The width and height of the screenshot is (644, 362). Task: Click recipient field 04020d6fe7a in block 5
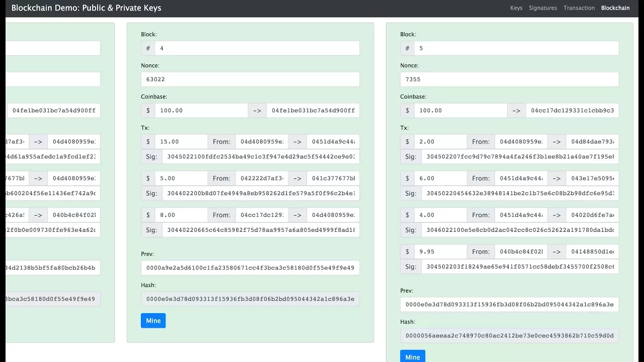pos(592,215)
